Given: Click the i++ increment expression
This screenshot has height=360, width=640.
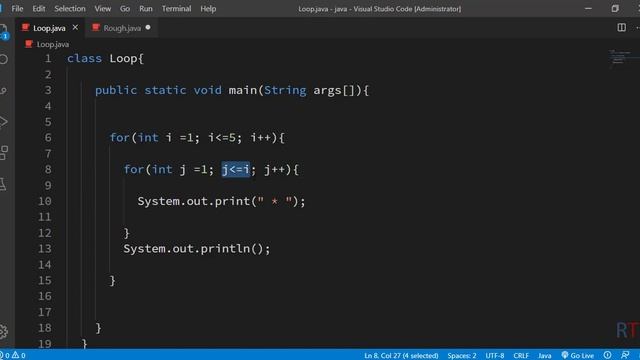Looking at the screenshot, I should [x=260, y=138].
